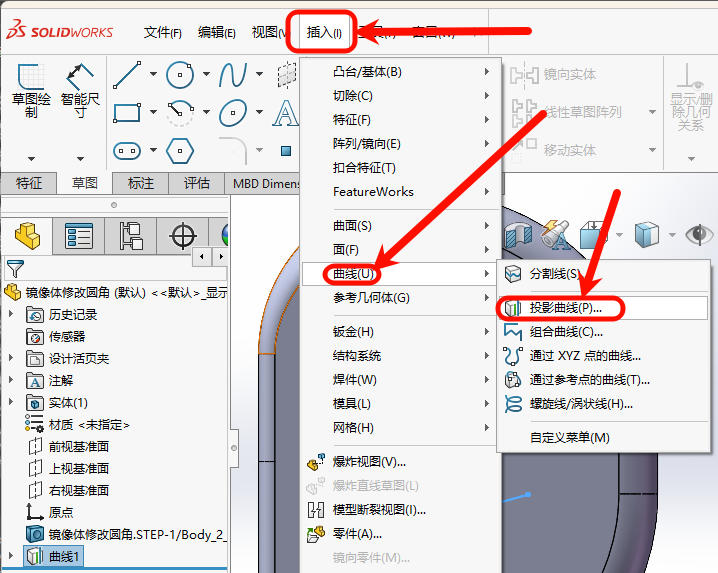Toggle the Section View icon

pos(517,235)
